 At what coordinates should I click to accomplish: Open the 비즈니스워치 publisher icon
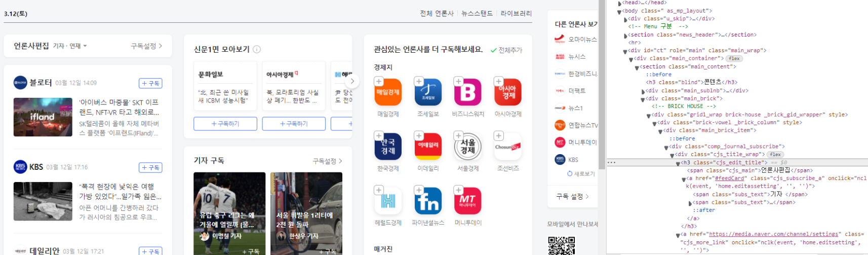pyautogui.click(x=468, y=92)
